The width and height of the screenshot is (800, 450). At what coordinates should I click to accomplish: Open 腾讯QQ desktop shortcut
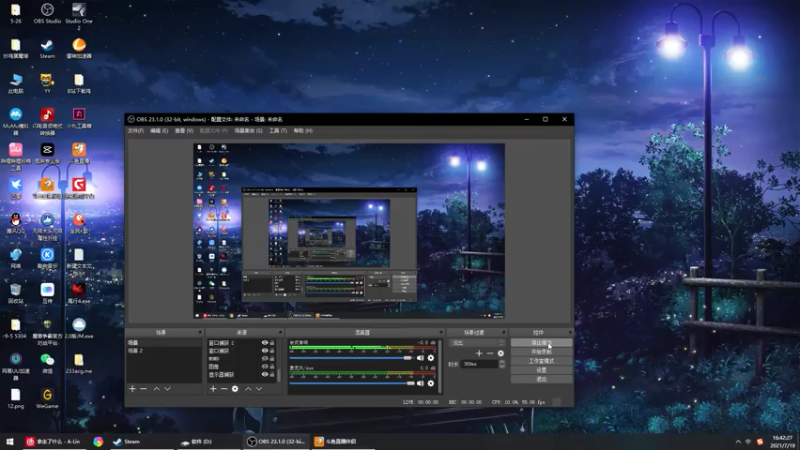[16, 223]
